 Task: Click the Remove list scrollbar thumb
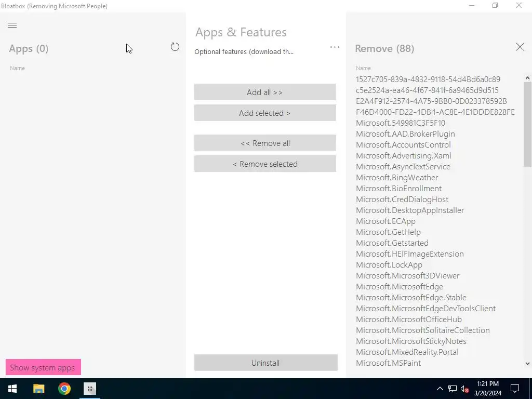[x=527, y=124]
